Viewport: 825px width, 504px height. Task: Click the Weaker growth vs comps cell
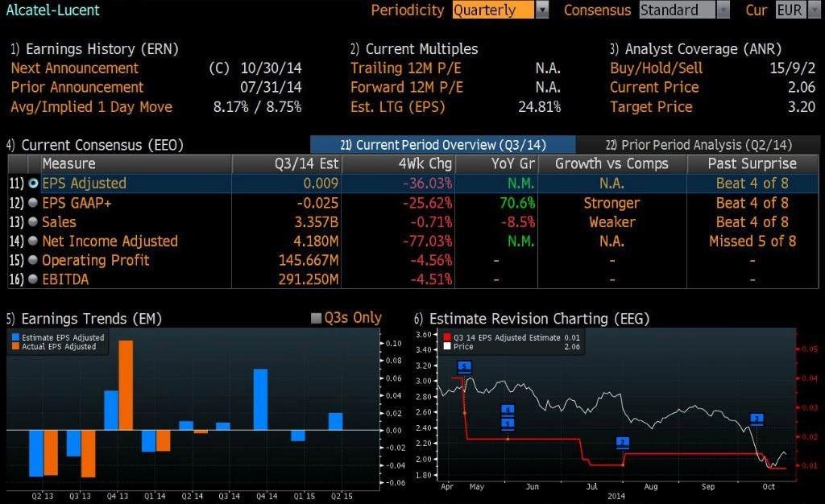coord(612,221)
